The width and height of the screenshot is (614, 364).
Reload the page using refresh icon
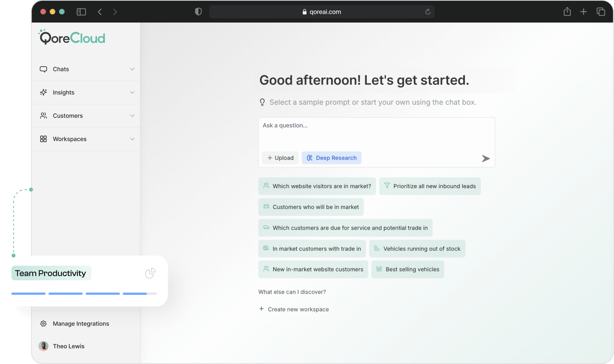(x=428, y=12)
